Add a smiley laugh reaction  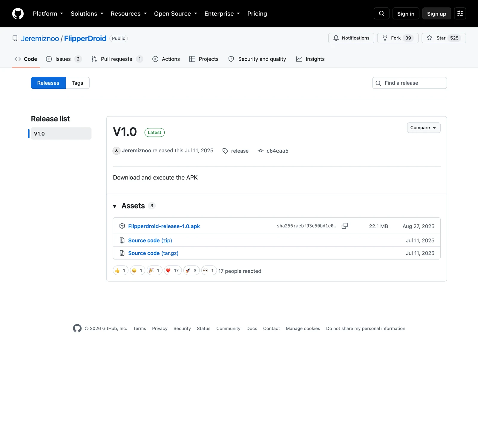(x=137, y=271)
